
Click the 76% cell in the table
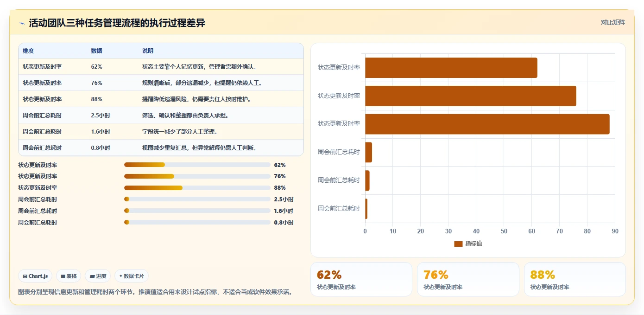point(96,83)
